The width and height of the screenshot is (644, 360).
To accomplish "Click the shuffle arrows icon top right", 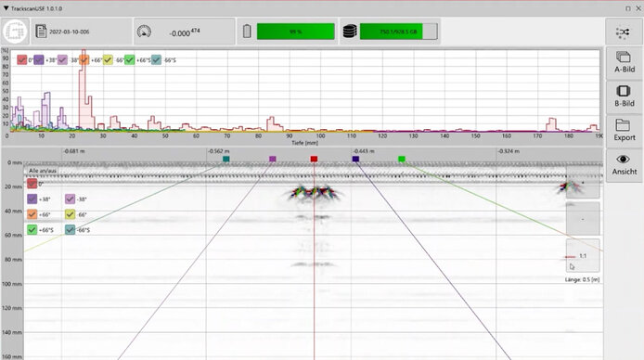I will pyautogui.click(x=623, y=32).
